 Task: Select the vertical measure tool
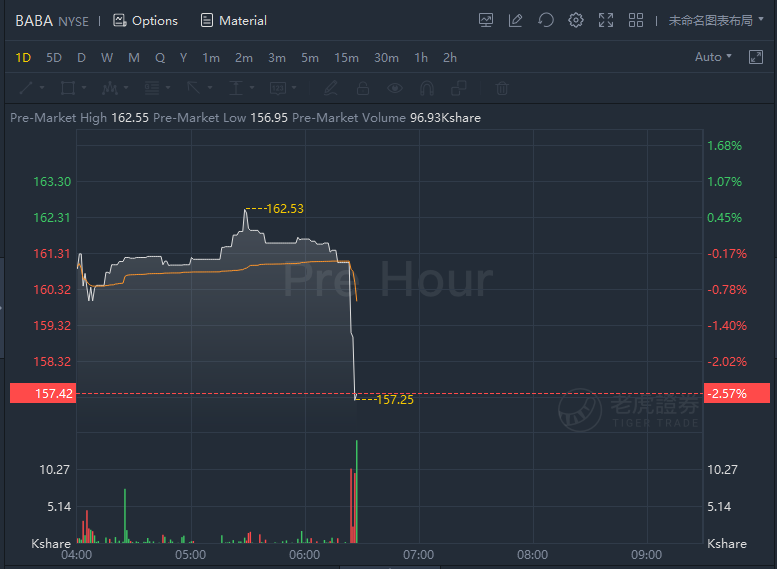(x=236, y=88)
